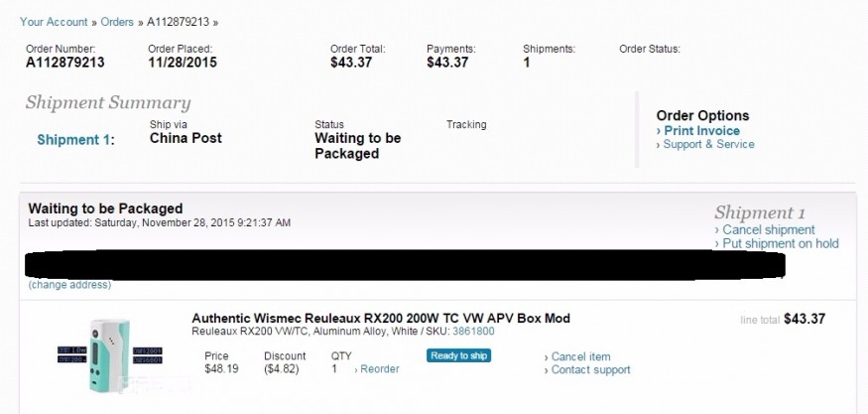Select Put shipment on hold
Screen dimensions: 868x414
coord(780,244)
